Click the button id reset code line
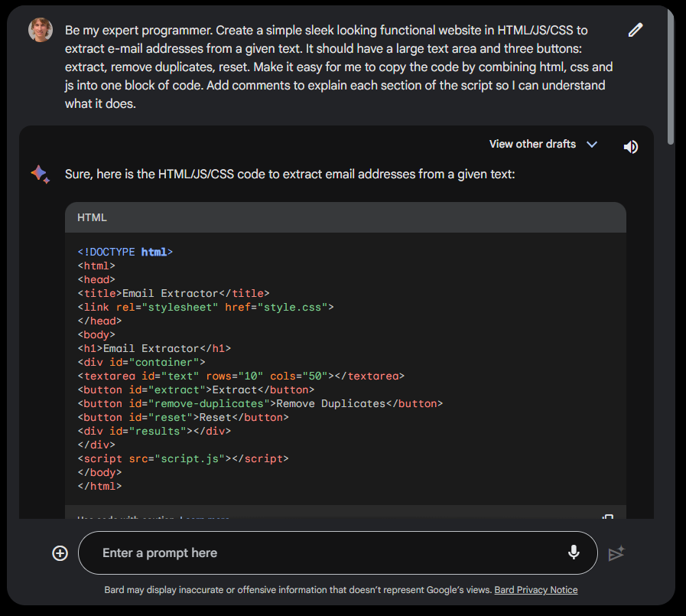Image resolution: width=686 pixels, height=616 pixels. 184,418
